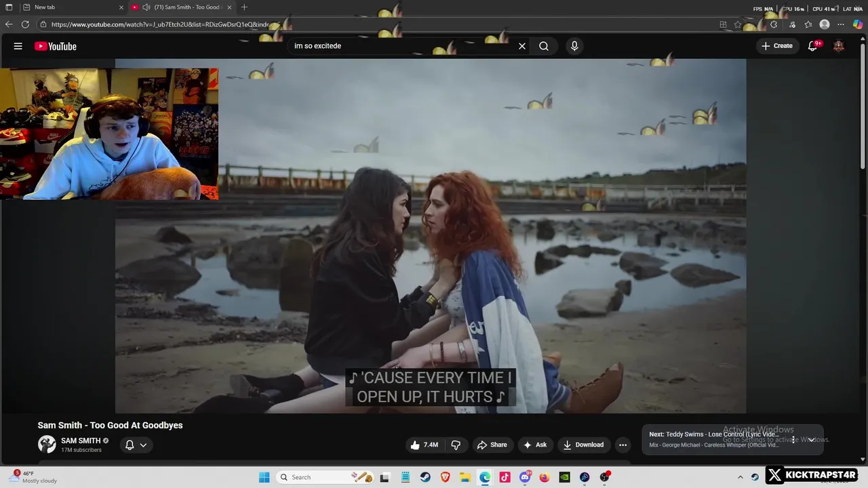
Task: Toggle the channel notification bell
Action: coord(130,445)
